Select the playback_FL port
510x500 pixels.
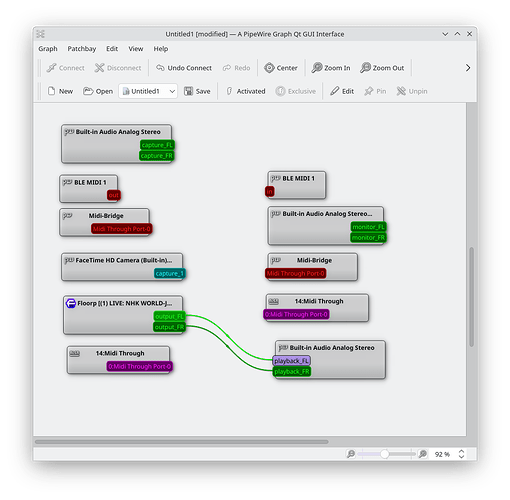(292, 361)
